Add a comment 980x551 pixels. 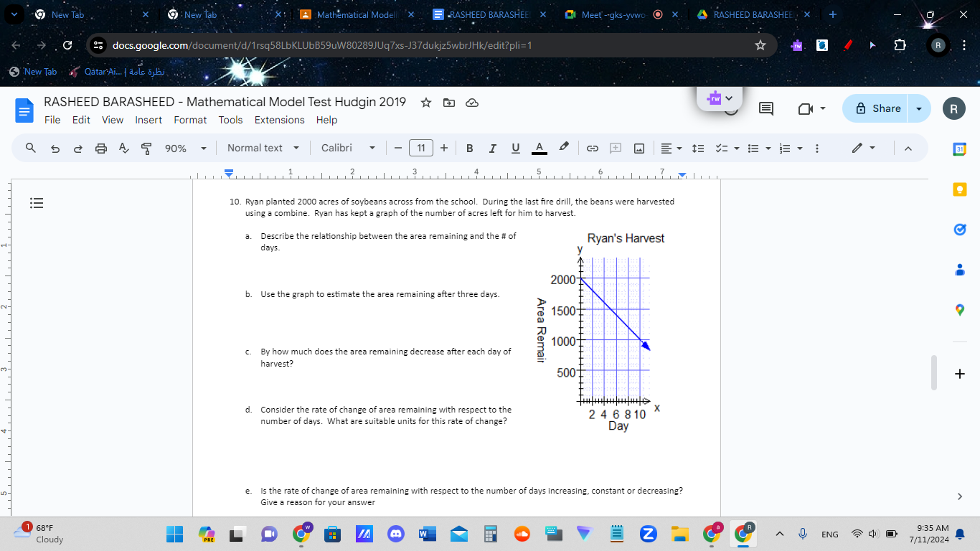point(615,148)
